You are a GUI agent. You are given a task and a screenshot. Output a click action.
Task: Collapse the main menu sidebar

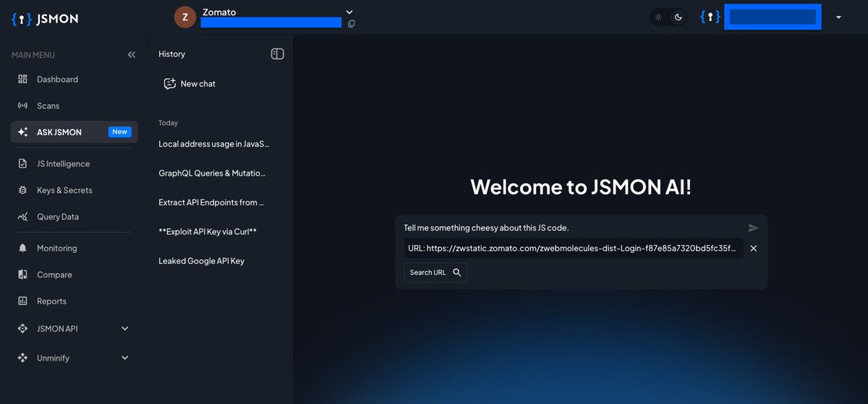tap(132, 55)
